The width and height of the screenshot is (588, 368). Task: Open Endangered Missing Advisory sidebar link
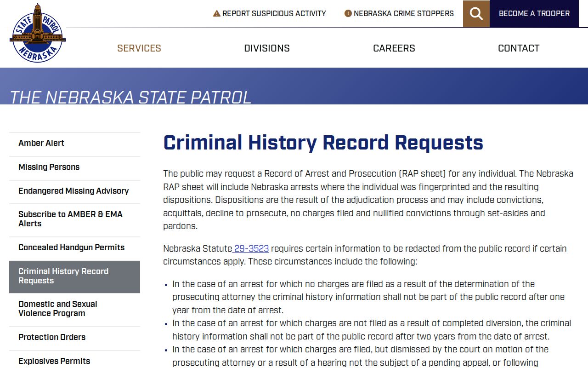74,191
